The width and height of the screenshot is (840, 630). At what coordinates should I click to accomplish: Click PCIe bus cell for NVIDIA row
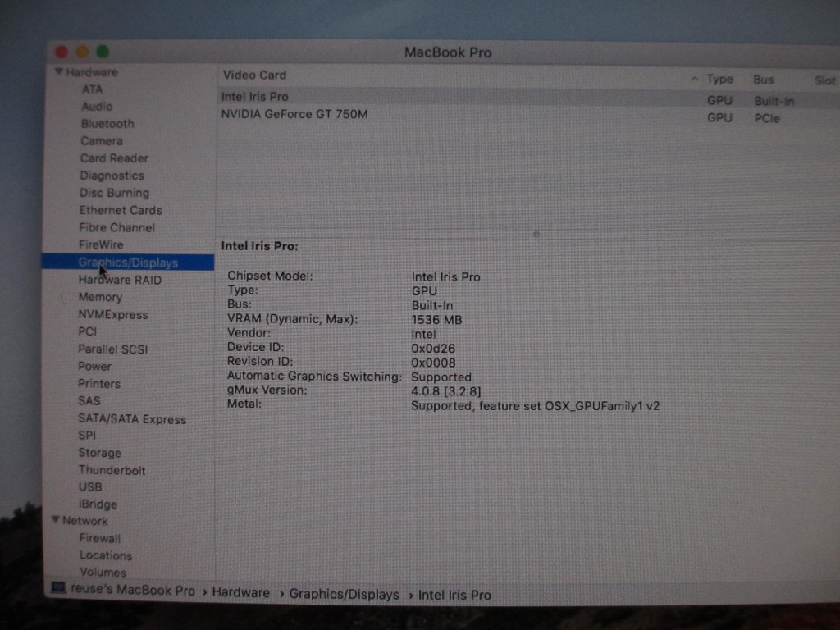point(767,118)
